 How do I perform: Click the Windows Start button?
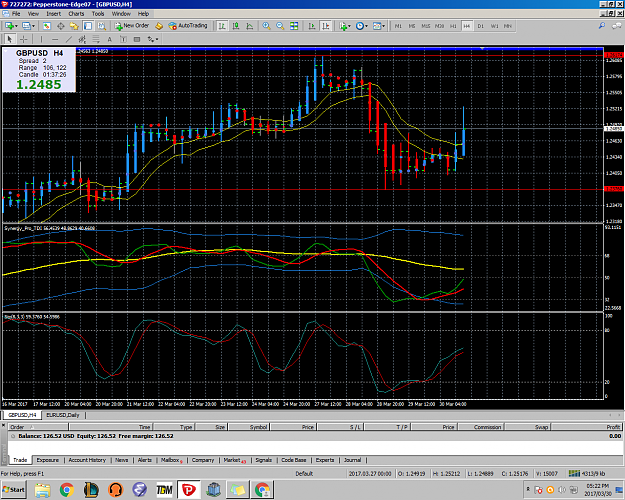tap(14, 490)
